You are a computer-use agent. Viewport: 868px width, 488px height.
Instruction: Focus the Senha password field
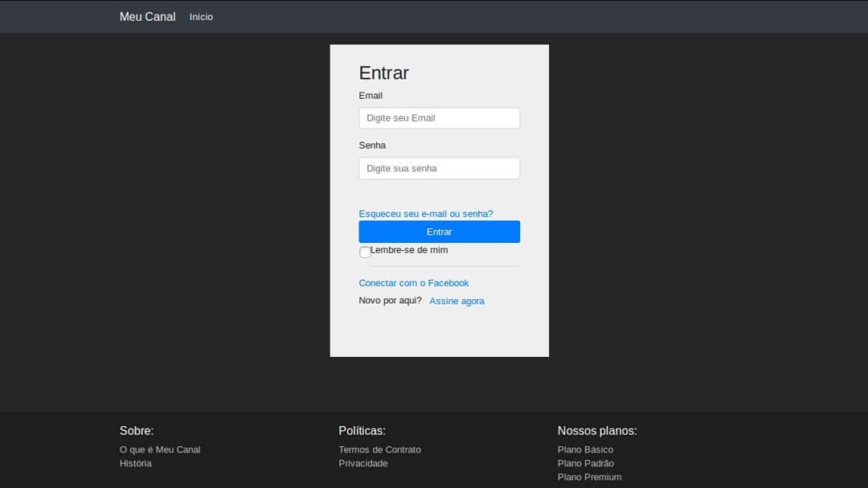click(439, 168)
